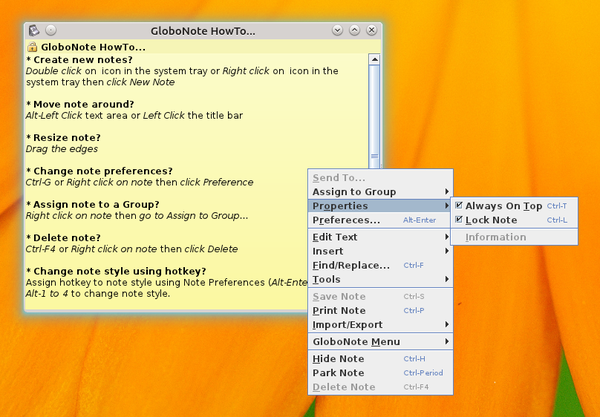600x417 pixels.
Task: Close the GloboNote HowTo window
Action: (x=372, y=30)
